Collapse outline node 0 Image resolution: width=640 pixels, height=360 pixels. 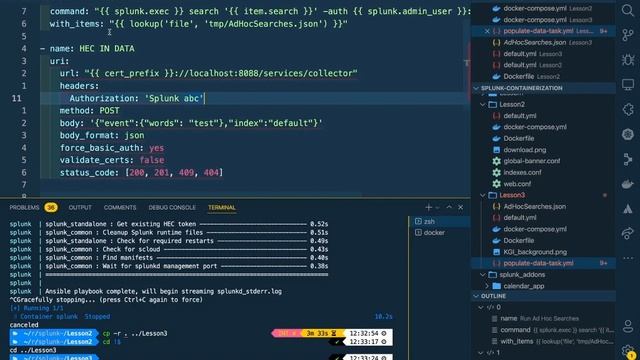point(481,307)
